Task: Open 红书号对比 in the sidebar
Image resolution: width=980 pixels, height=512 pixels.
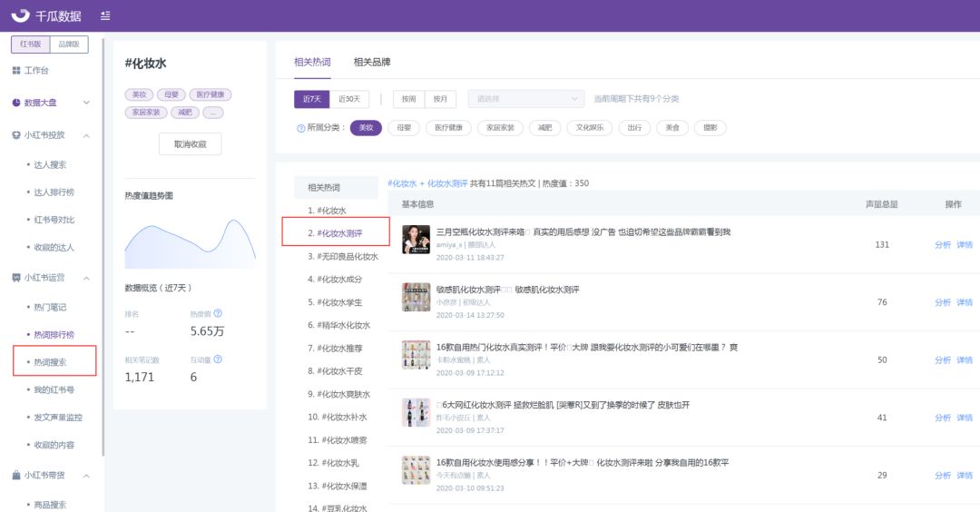Action: 54,220
